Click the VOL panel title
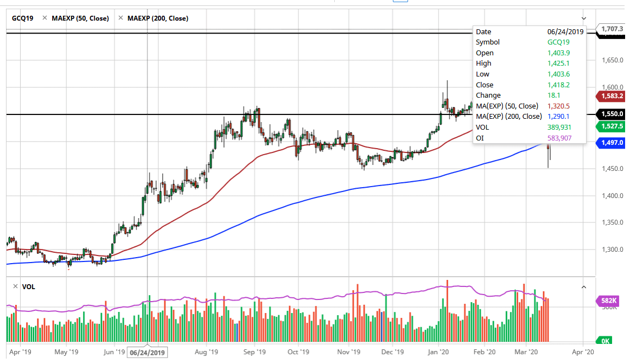The height and width of the screenshot is (364, 630). tap(29, 287)
